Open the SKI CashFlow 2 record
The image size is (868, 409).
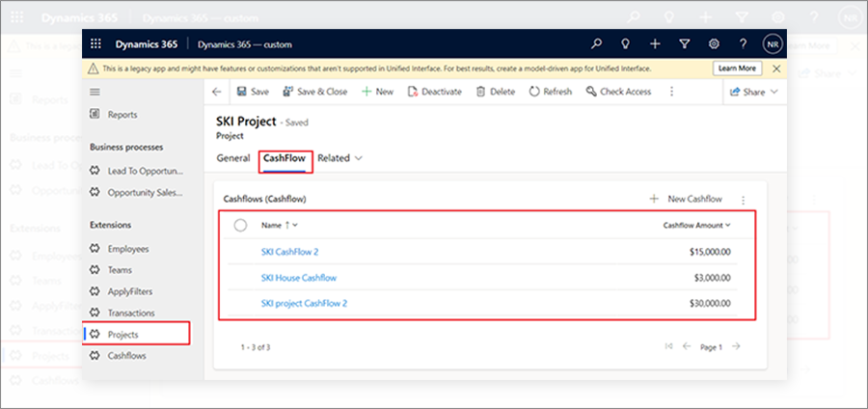(x=289, y=252)
